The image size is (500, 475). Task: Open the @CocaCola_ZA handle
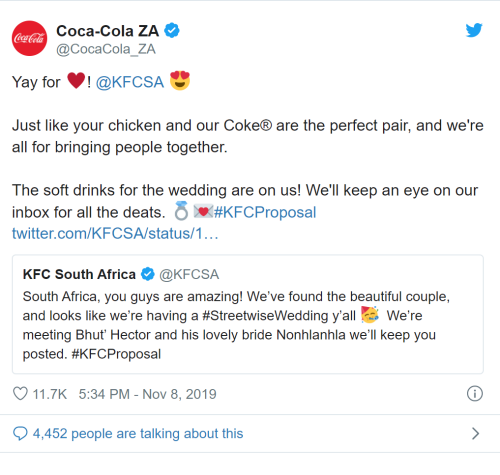pos(106,49)
